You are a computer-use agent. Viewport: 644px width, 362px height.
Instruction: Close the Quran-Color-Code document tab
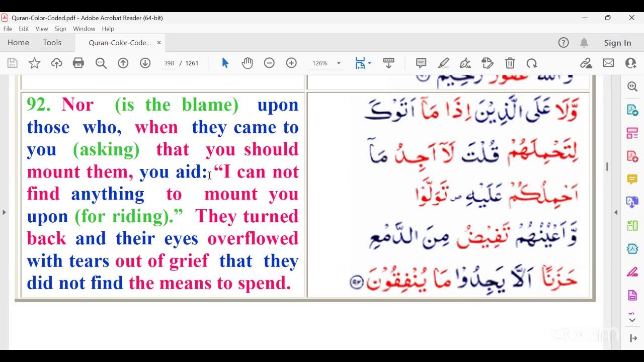[159, 43]
